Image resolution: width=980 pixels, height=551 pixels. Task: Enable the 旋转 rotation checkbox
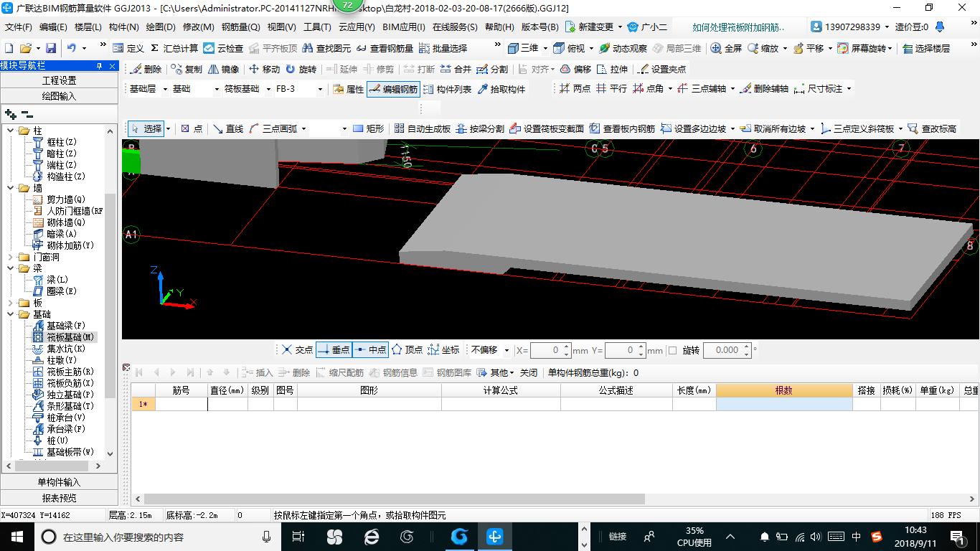[x=672, y=350]
